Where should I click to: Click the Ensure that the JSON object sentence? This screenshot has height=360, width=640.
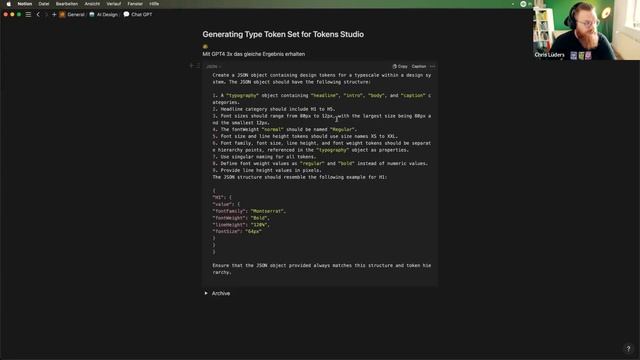322,269
